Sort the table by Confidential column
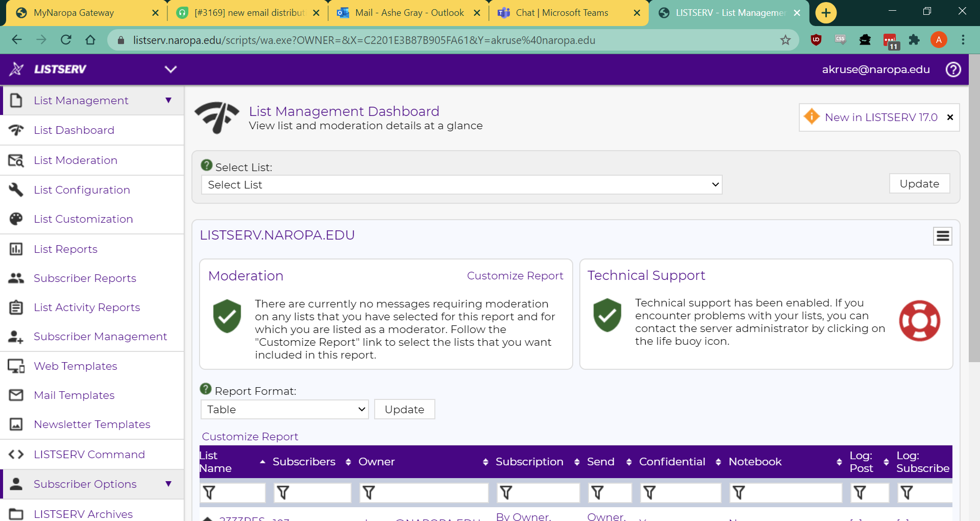 coord(718,462)
